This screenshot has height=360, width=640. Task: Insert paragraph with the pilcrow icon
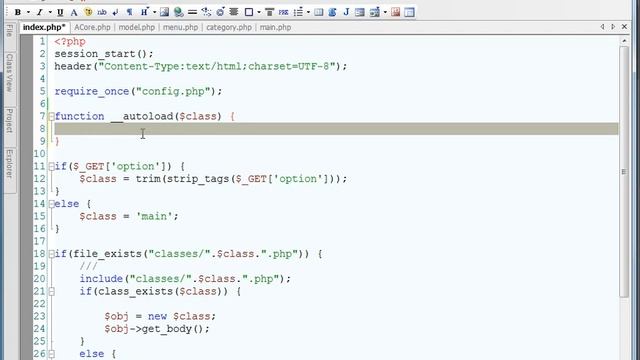[129, 12]
